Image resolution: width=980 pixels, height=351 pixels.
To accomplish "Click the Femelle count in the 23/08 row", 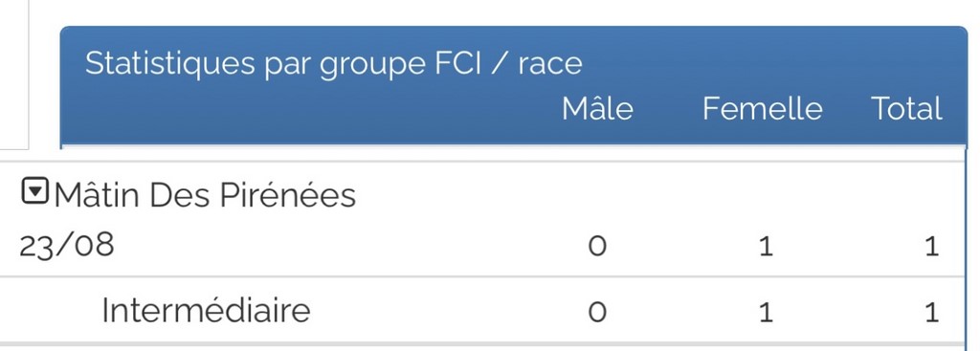I will pos(767,247).
